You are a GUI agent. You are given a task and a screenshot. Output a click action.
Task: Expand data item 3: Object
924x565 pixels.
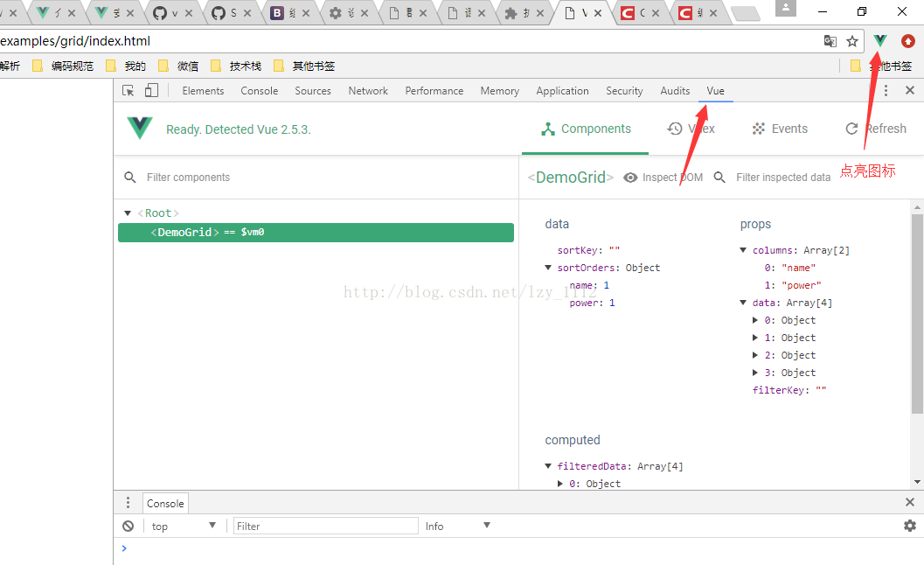click(x=755, y=373)
